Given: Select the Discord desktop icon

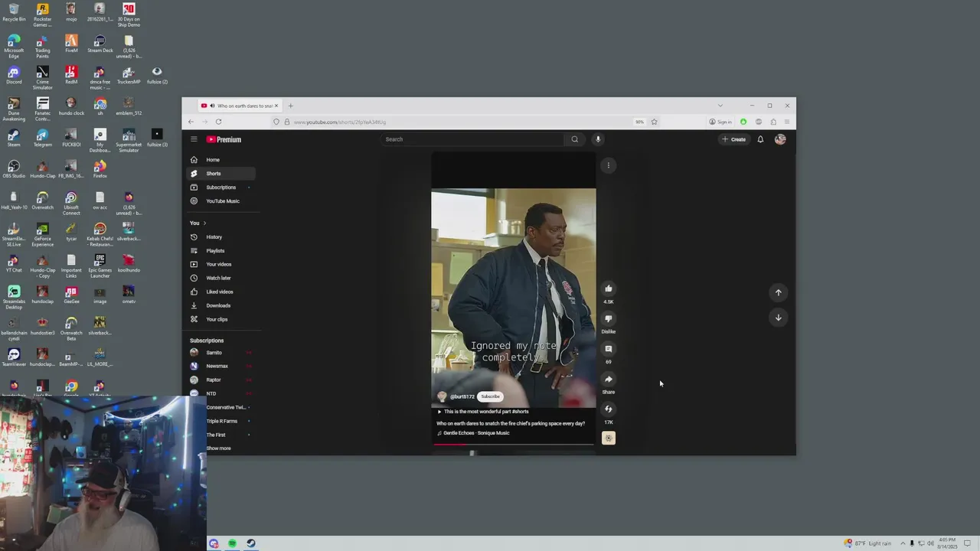Looking at the screenshot, I should point(14,76).
